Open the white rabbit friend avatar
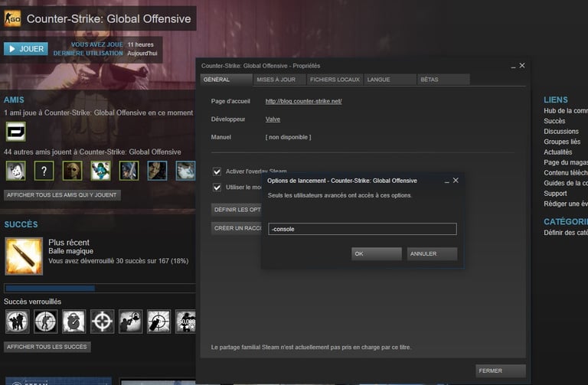The image size is (588, 385). [16, 171]
